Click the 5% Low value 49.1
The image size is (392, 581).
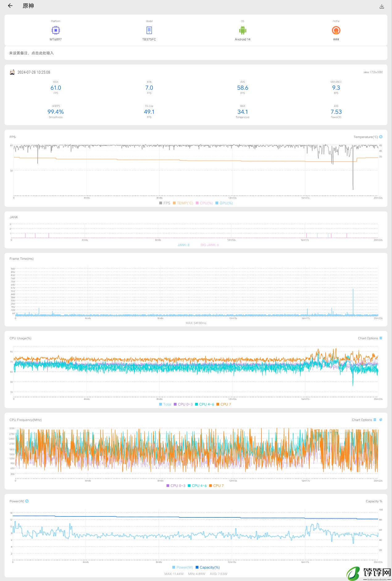[149, 112]
